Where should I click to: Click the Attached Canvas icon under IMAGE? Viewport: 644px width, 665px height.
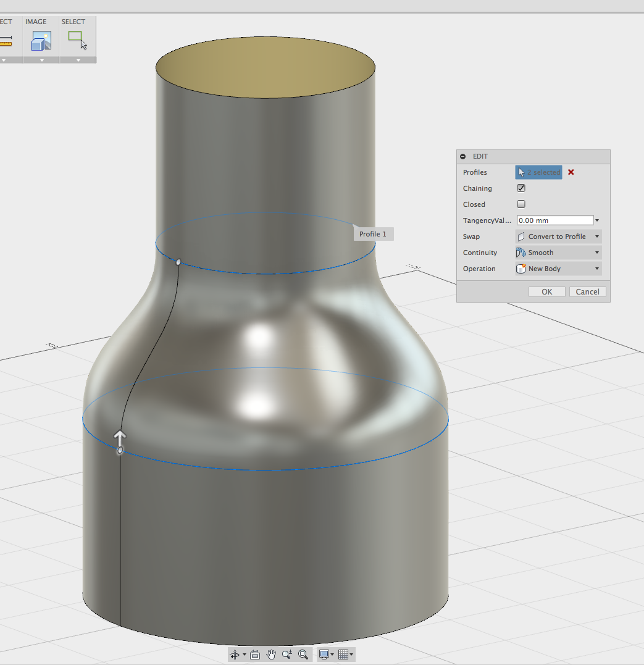click(x=40, y=41)
